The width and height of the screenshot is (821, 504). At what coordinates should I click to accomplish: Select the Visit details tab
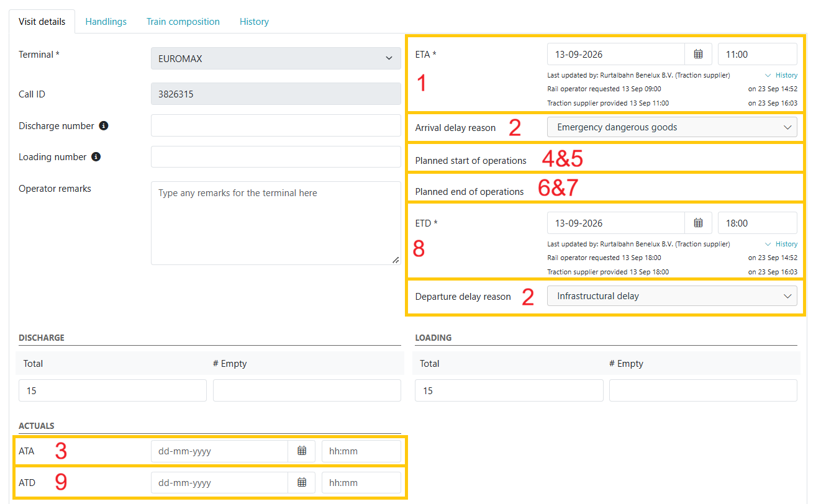pyautogui.click(x=42, y=22)
